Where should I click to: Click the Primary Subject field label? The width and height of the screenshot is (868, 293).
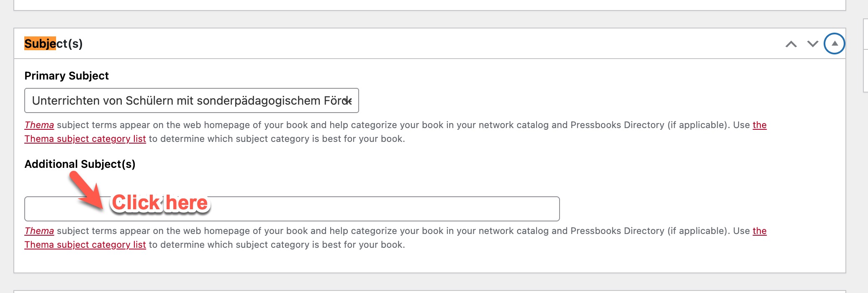pyautogui.click(x=67, y=76)
